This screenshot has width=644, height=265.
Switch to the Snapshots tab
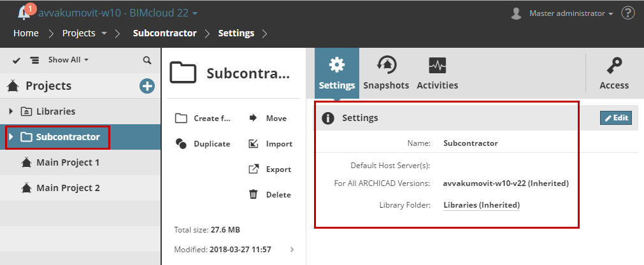(386, 73)
